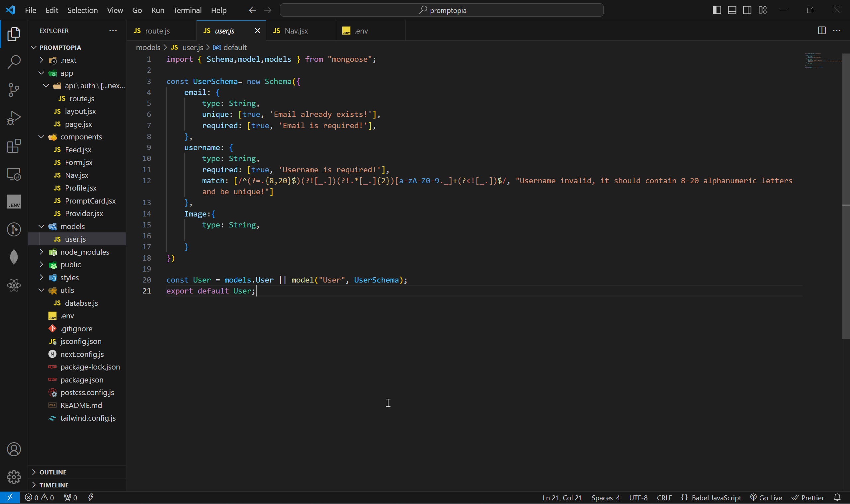Image resolution: width=850 pixels, height=504 pixels.
Task: Toggle the secondary sidebar visibility
Action: pyautogui.click(x=747, y=10)
